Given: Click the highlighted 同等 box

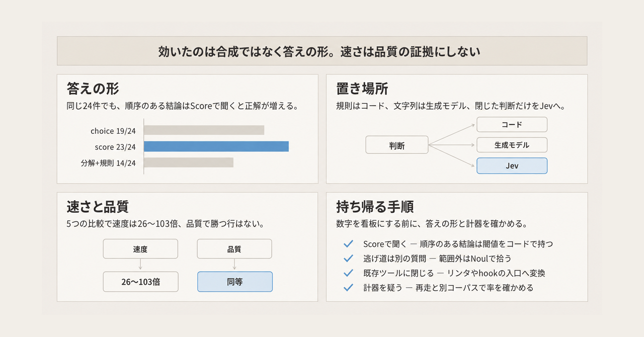Looking at the screenshot, I should click(x=234, y=282).
